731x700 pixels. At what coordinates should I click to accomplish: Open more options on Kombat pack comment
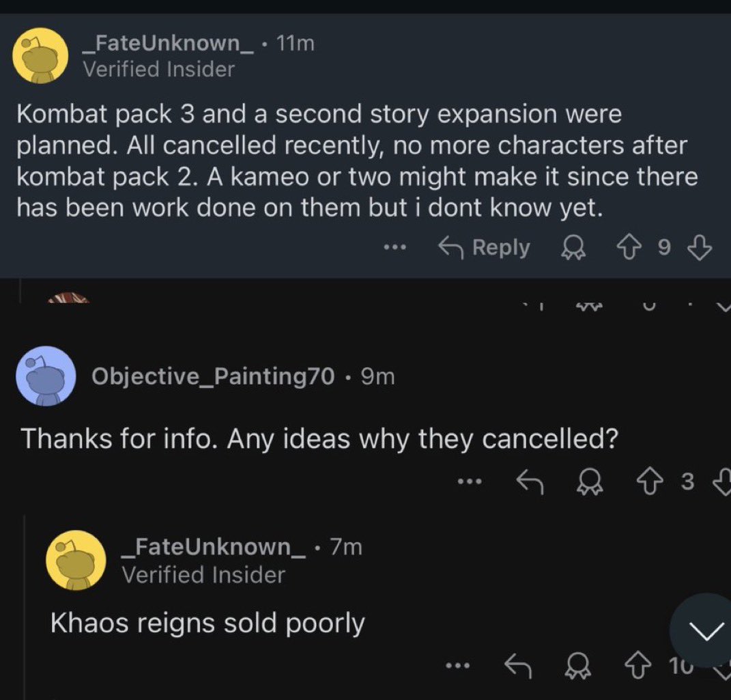(x=395, y=248)
